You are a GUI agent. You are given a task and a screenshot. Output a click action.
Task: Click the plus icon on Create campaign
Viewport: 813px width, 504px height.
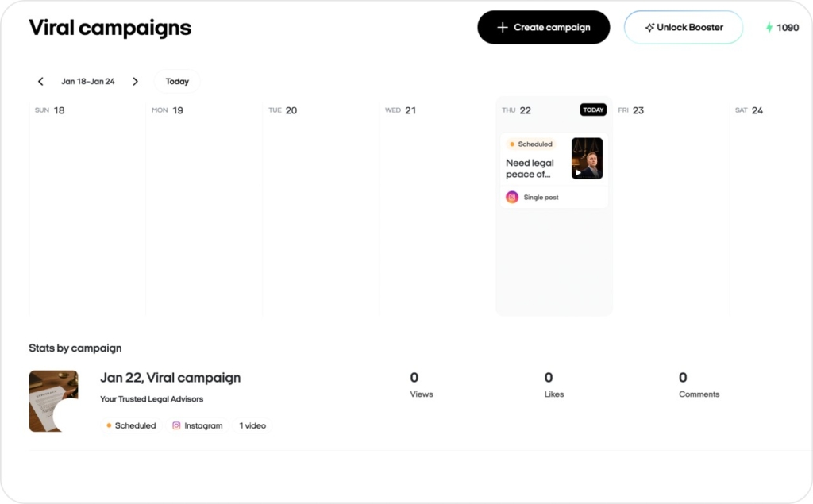(503, 27)
